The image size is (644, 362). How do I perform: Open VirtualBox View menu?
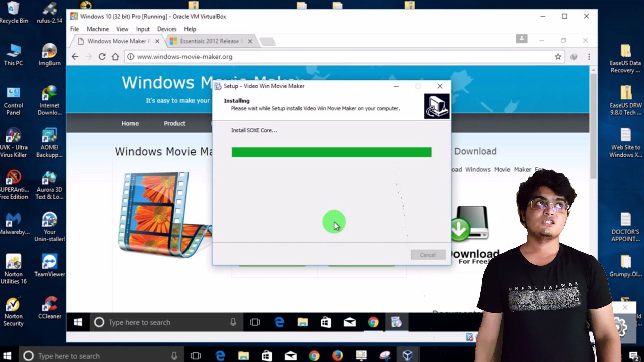pyautogui.click(x=122, y=29)
